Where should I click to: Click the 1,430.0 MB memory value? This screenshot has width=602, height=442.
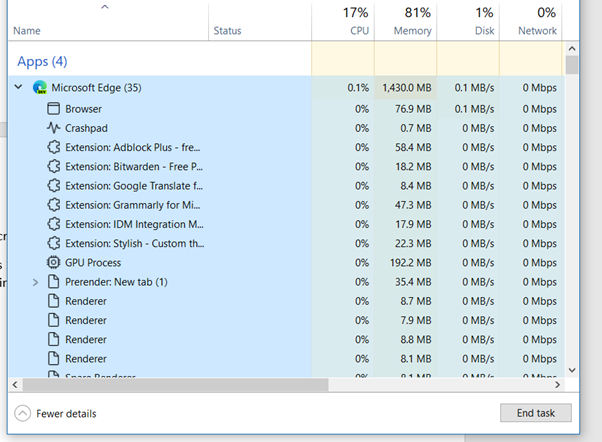(x=407, y=88)
